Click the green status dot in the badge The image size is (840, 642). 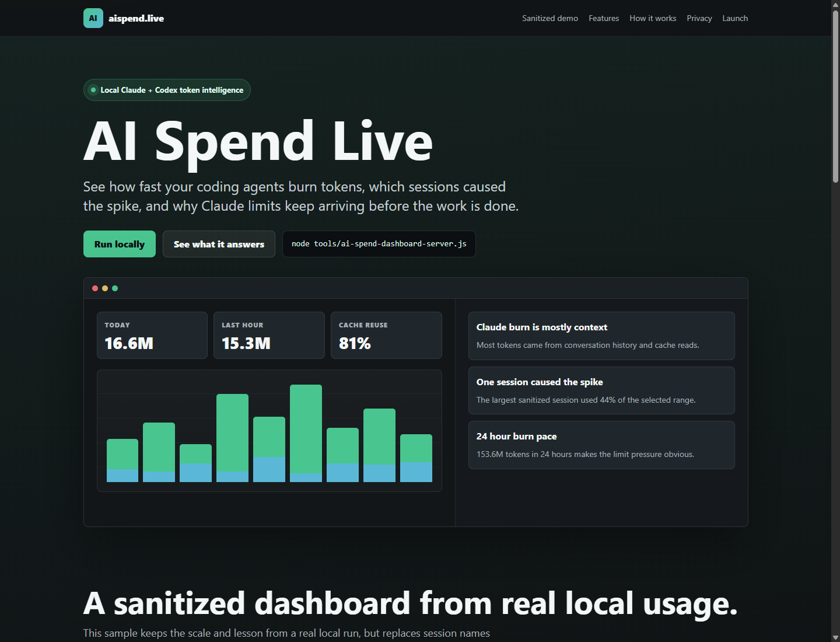(x=93, y=90)
